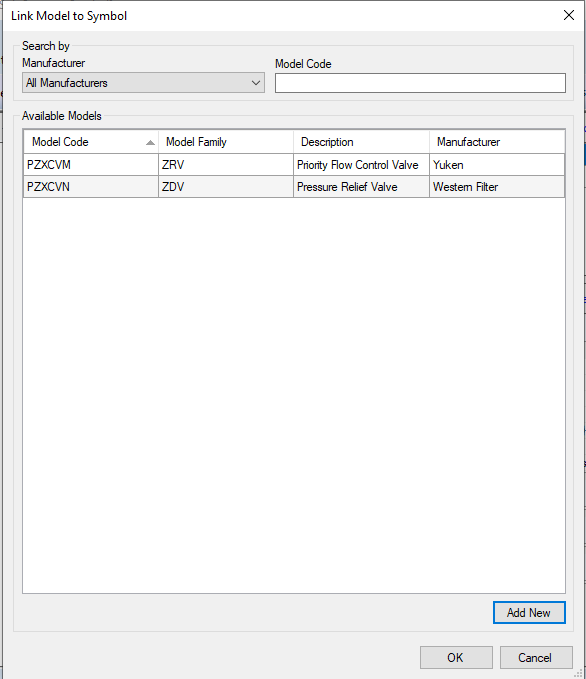Close the Link Model to Symbol dialog
The width and height of the screenshot is (586, 679).
coord(569,15)
